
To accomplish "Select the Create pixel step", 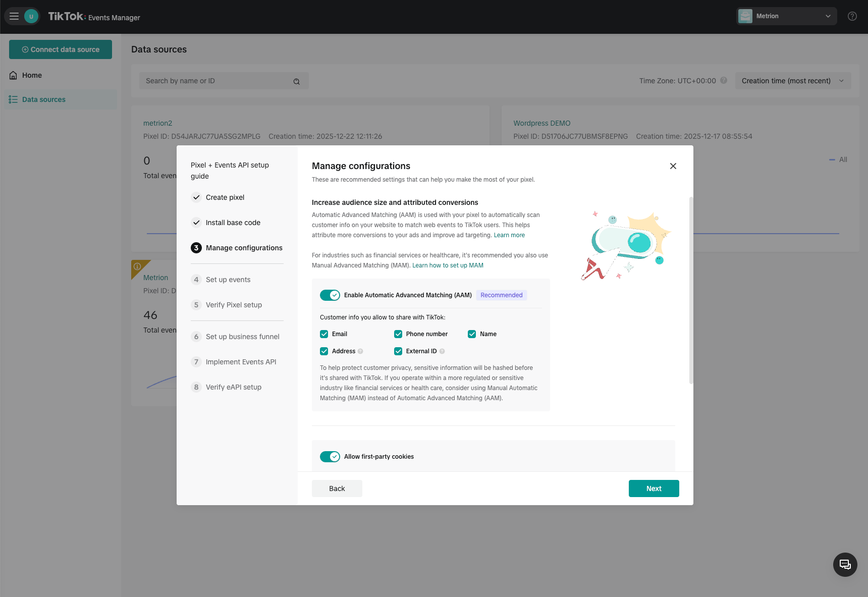I will click(x=225, y=197).
